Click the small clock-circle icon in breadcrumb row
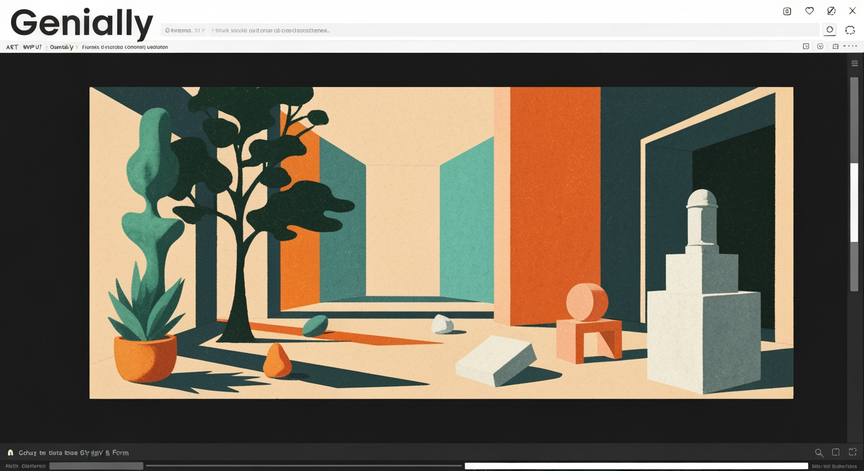 tap(820, 47)
